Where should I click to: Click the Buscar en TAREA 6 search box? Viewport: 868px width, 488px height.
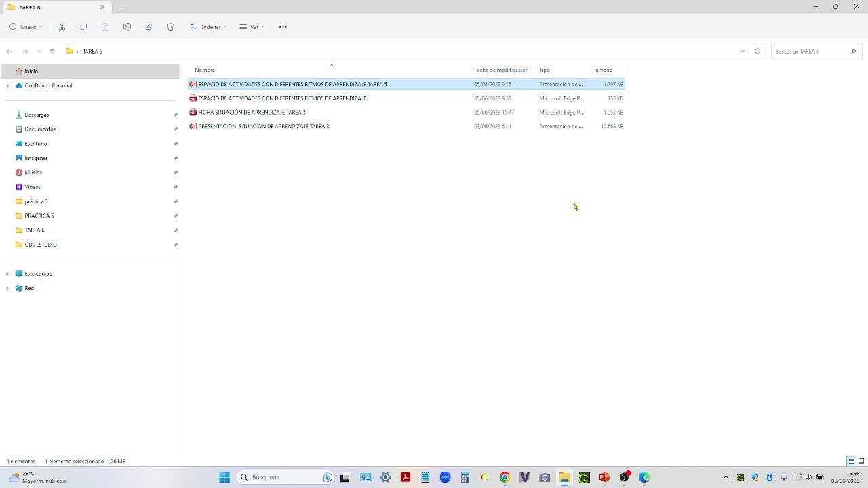click(816, 52)
